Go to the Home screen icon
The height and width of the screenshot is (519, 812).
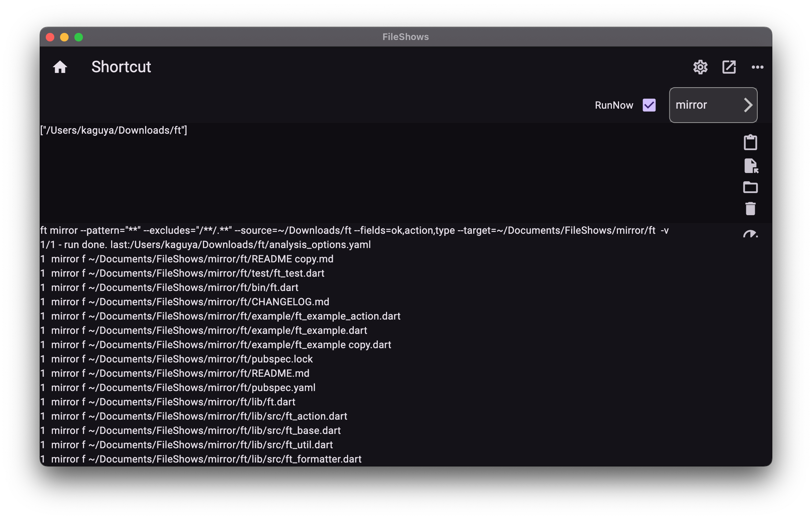60,67
